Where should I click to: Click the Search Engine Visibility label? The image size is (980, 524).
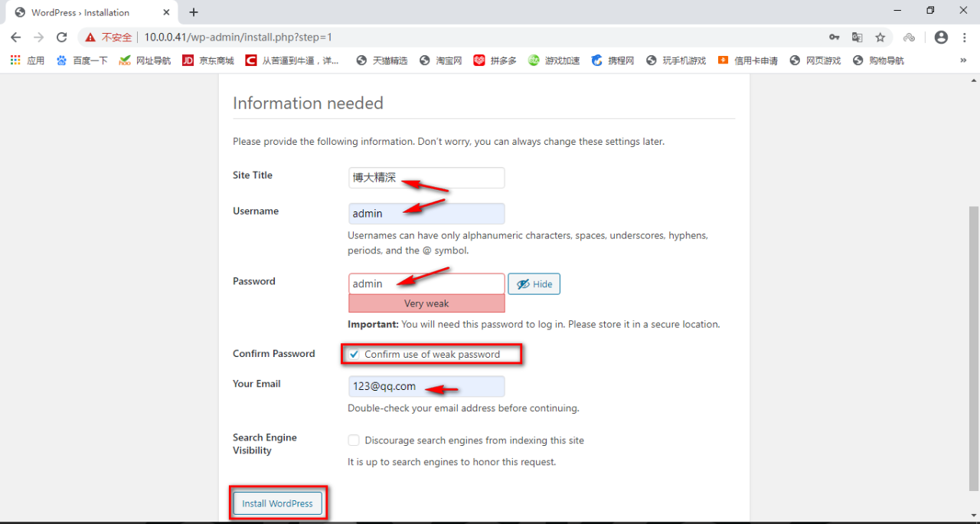265,444
